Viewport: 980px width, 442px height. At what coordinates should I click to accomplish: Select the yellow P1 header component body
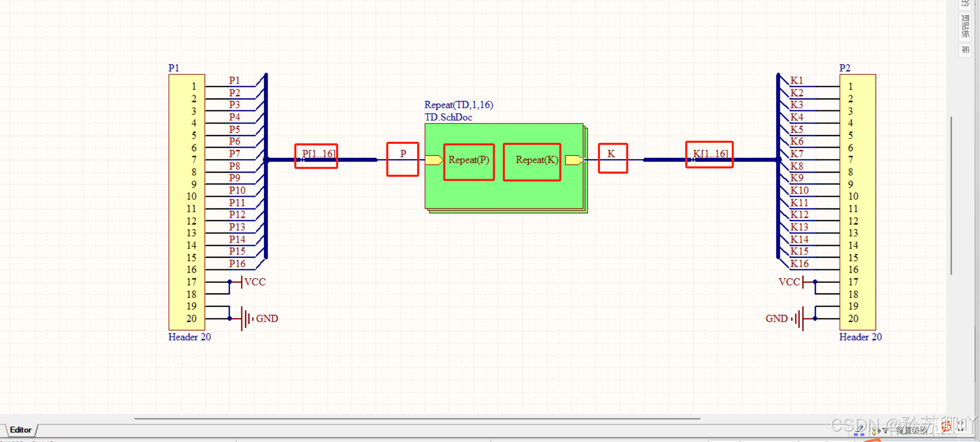tap(187, 202)
